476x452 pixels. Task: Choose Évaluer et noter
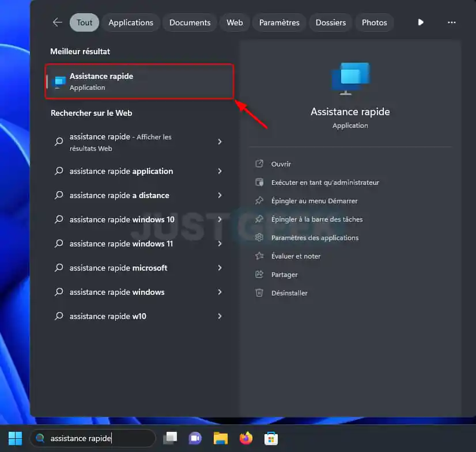click(296, 256)
